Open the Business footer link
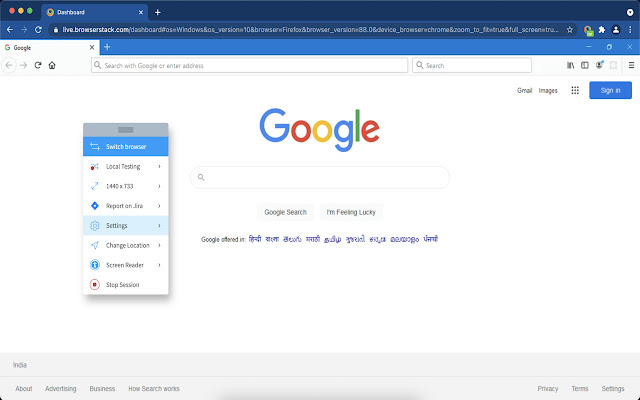This screenshot has width=640, height=400. coord(102,389)
